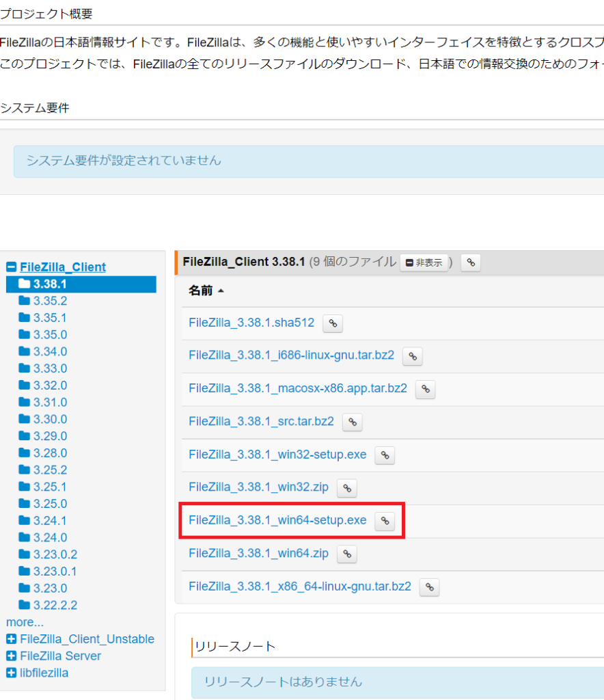The width and height of the screenshot is (604, 700).
Task: Download FileZilla_3.38.1_src.tar.bz2 source archive
Action: [262, 421]
